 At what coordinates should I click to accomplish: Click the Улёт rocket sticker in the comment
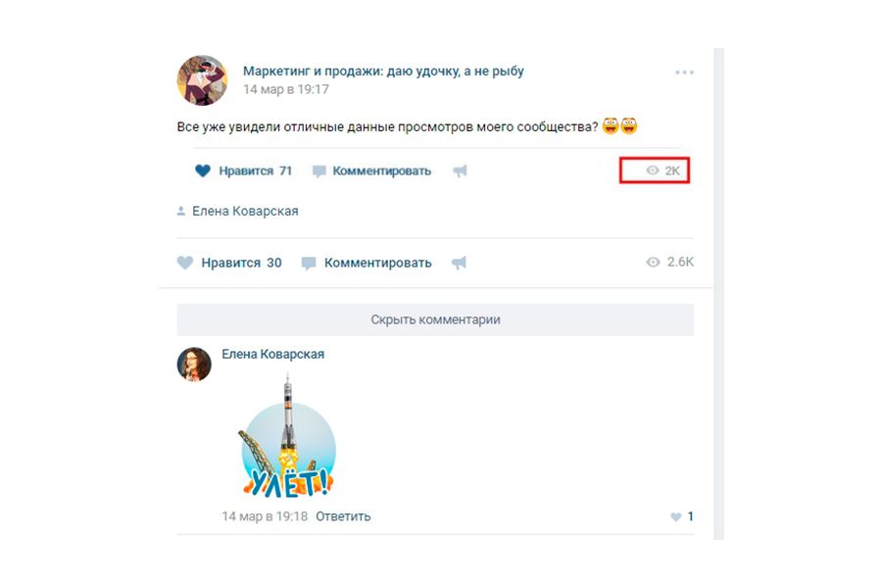coord(288,437)
